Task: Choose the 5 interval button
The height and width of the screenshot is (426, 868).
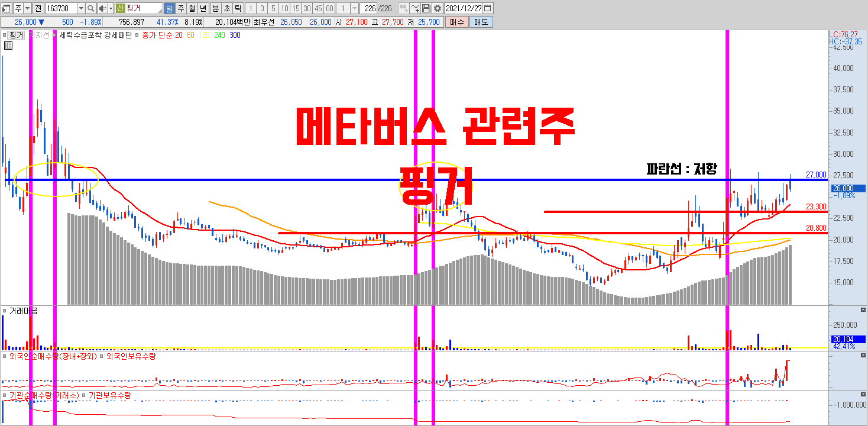Action: (273, 8)
